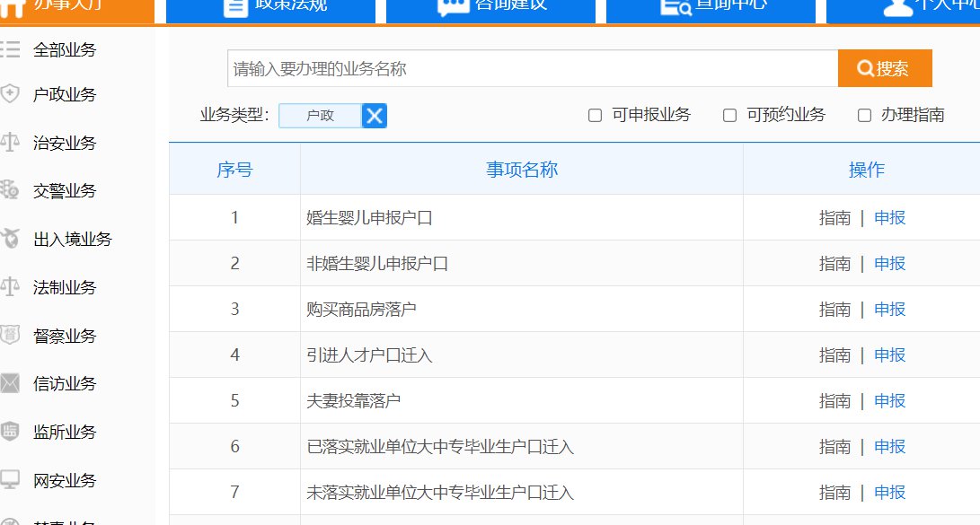980x525 pixels.
Task: Click 申报 for 非婚生婴儿申报户口
Action: click(x=889, y=264)
